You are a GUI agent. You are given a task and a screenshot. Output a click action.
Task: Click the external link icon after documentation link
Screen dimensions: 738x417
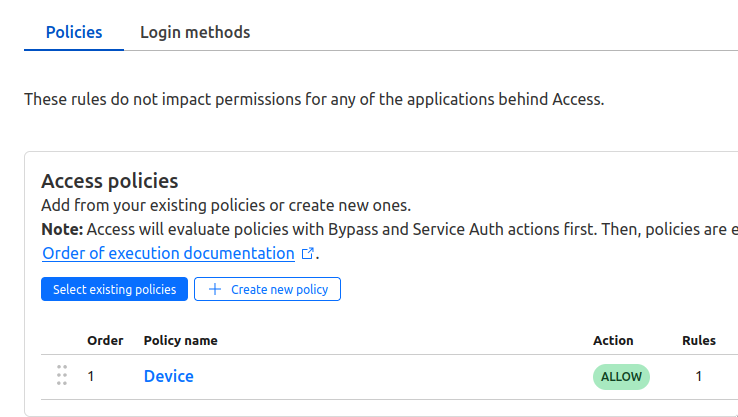[x=307, y=253]
